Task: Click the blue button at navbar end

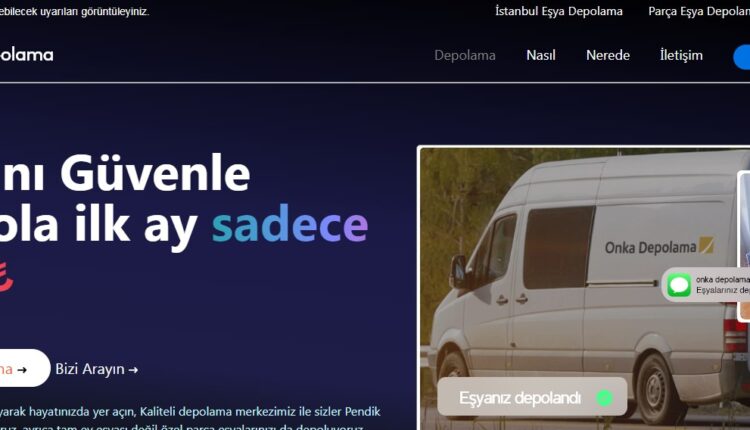Action: click(x=742, y=57)
